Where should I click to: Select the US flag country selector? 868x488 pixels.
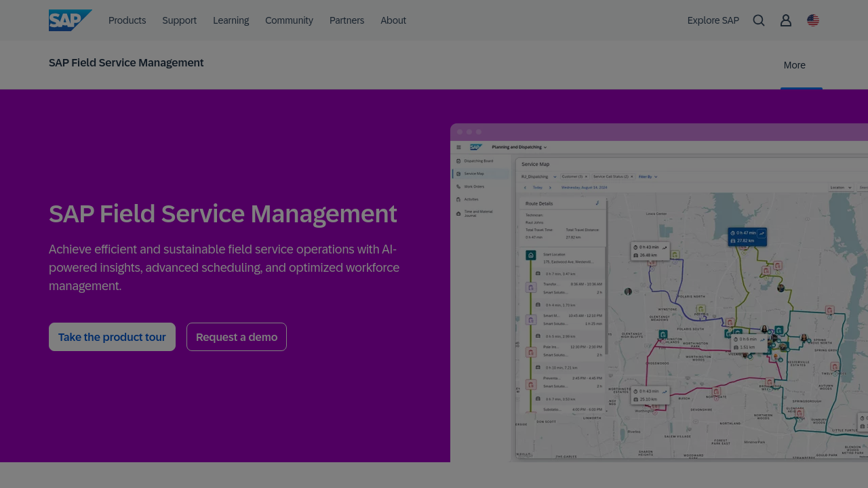pyautogui.click(x=813, y=20)
